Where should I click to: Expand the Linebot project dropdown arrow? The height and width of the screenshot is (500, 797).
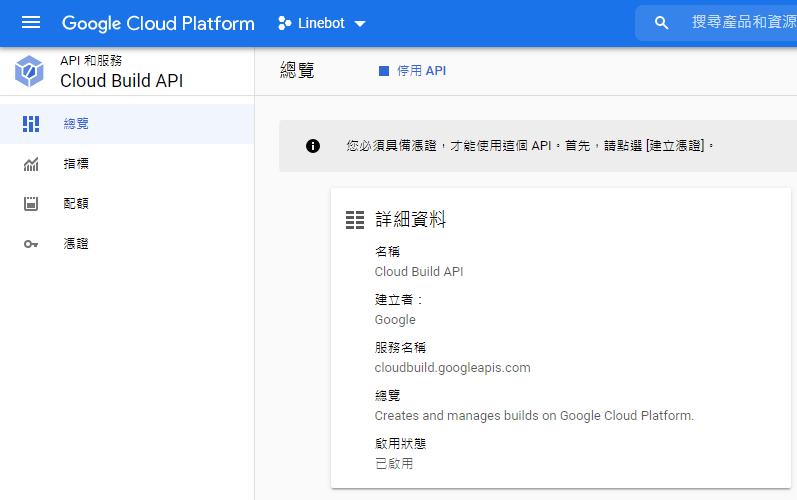coord(359,24)
